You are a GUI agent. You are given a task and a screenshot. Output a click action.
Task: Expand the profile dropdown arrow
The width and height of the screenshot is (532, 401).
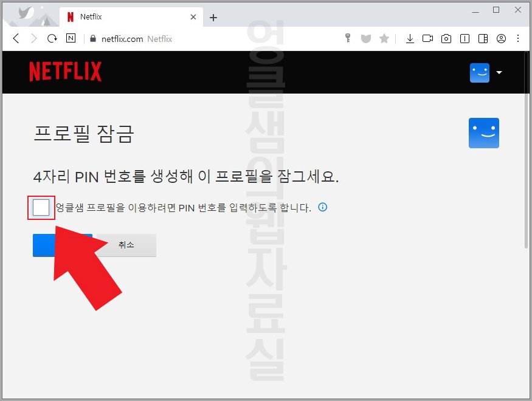pos(499,72)
